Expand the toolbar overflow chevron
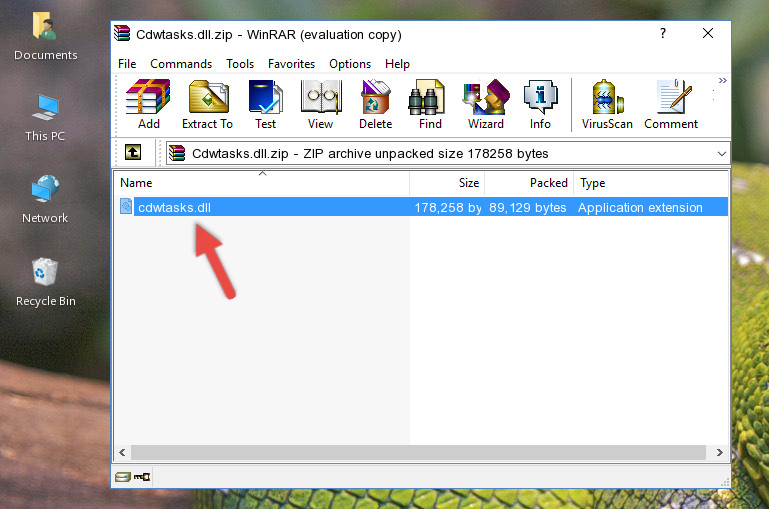 [722, 81]
